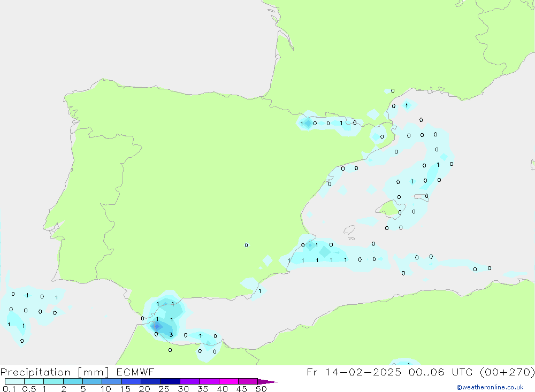
Task: Click the 0.1 to 0.5 mm legend swatch
Action: (x=14, y=381)
